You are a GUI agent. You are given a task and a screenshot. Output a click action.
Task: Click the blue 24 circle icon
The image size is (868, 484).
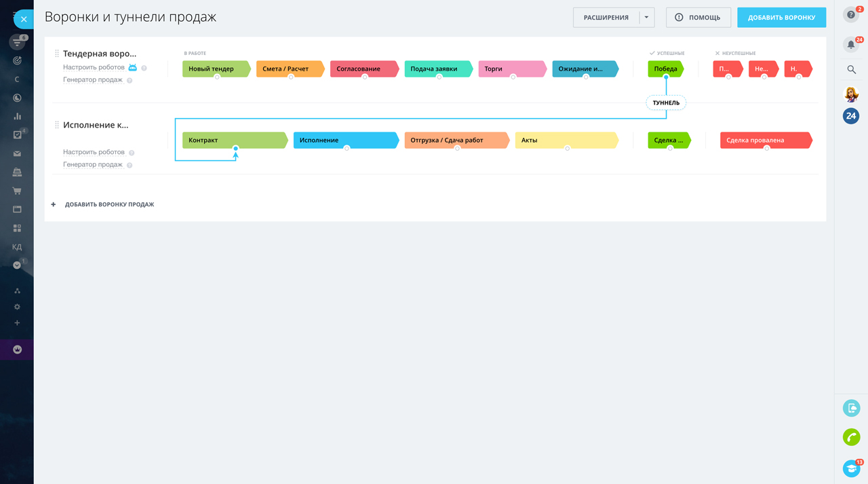click(x=851, y=116)
